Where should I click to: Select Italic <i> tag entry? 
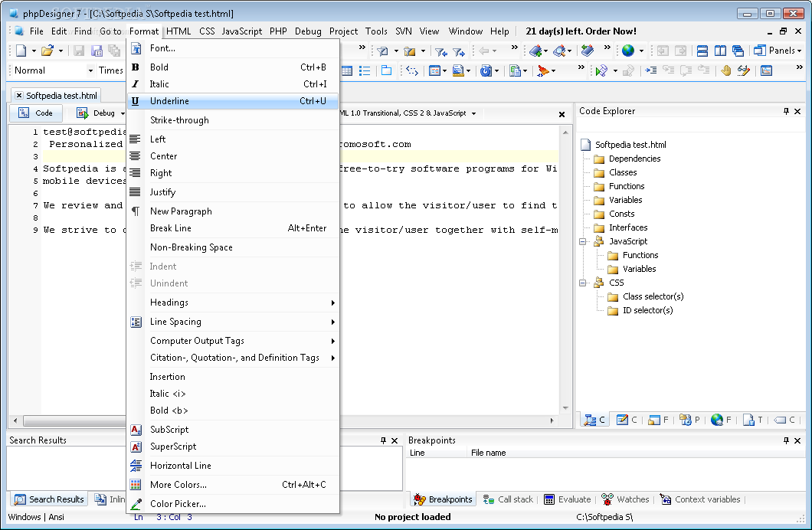[x=233, y=394]
